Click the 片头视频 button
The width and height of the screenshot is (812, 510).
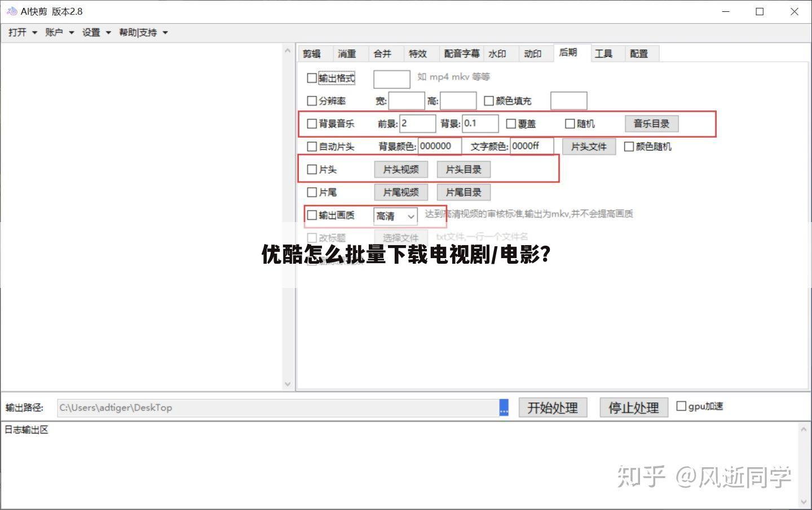coord(401,169)
